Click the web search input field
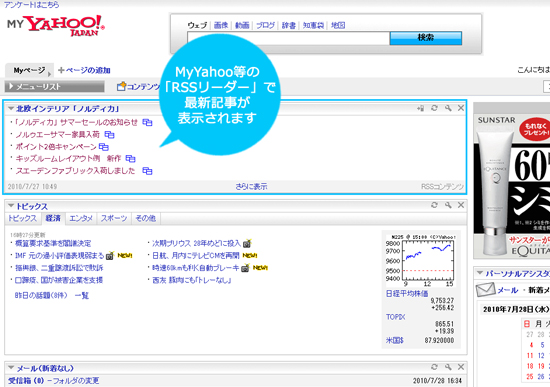Image resolution: width=550 pixels, height=387 pixels. tap(288, 38)
